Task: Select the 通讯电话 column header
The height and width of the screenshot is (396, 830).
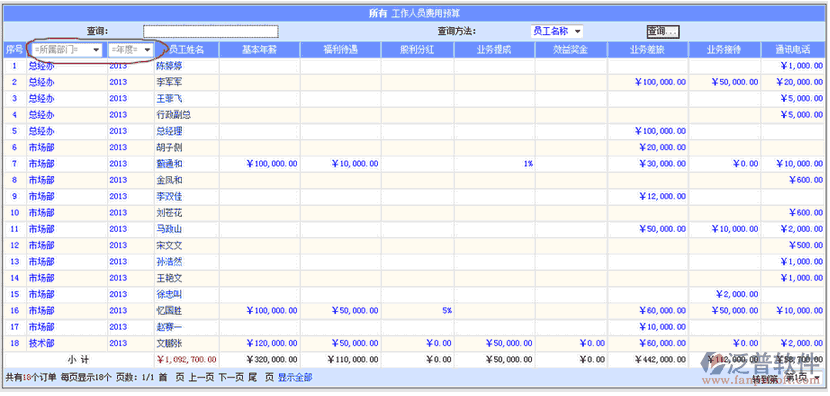Action: tap(793, 50)
